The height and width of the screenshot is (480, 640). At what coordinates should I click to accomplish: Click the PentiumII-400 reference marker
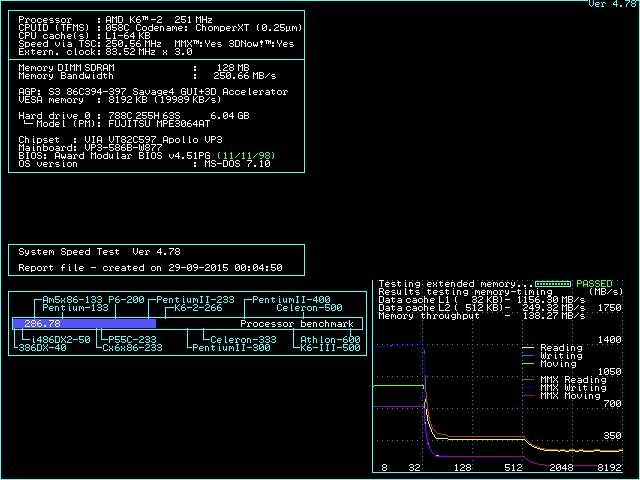291,300
